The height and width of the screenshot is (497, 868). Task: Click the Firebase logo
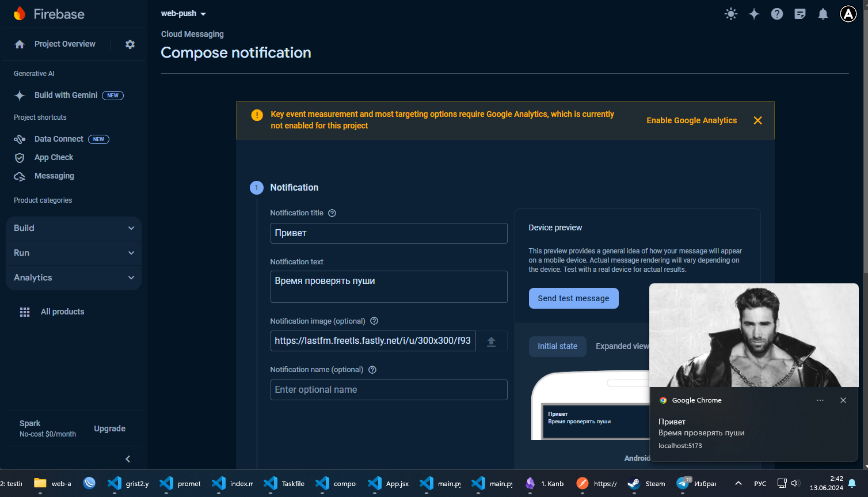pyautogui.click(x=49, y=14)
